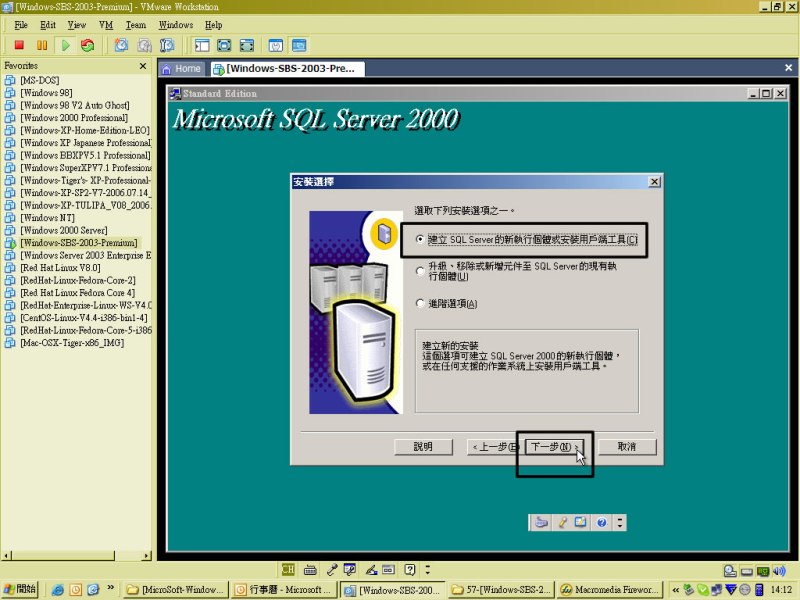Screen dimensions: 800x600
Task: Expand the quick launch overflow chevron
Action: coord(111,588)
